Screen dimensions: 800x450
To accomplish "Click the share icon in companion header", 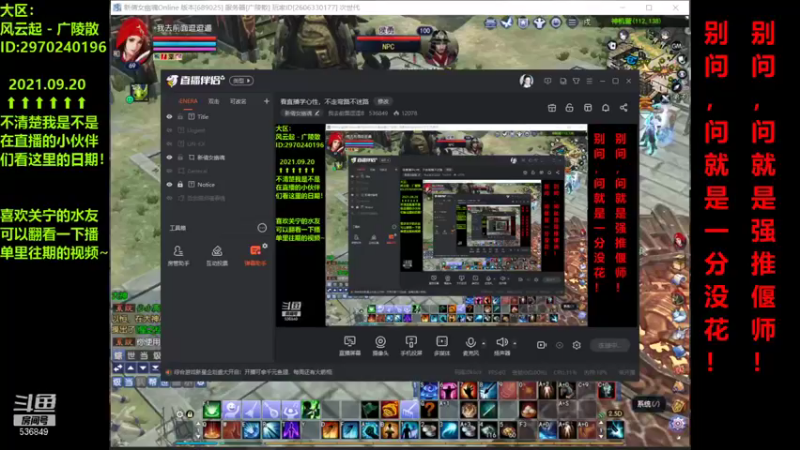I will pos(623,108).
